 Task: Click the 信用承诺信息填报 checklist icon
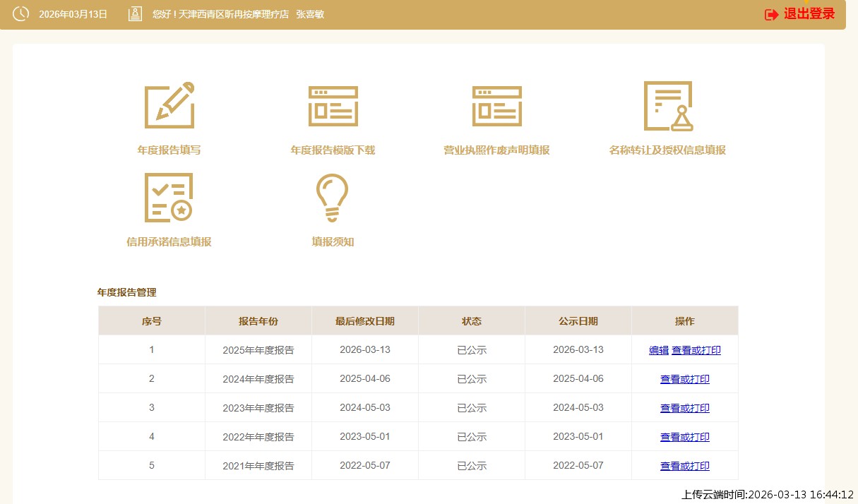(x=169, y=198)
